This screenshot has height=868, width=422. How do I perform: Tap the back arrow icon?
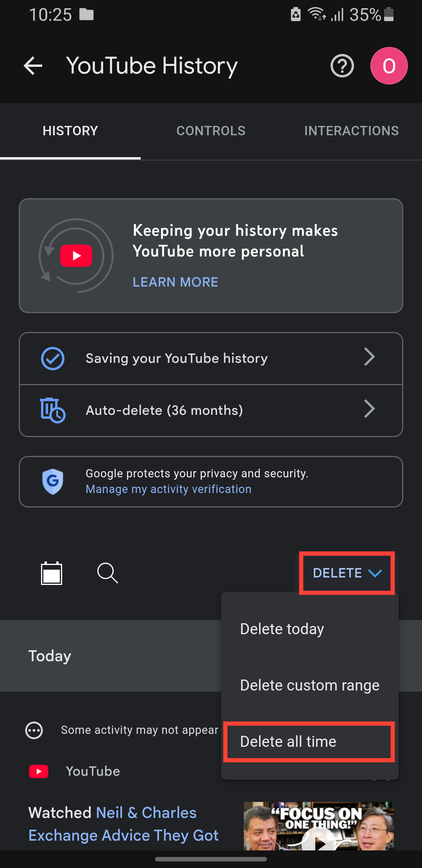coord(33,66)
